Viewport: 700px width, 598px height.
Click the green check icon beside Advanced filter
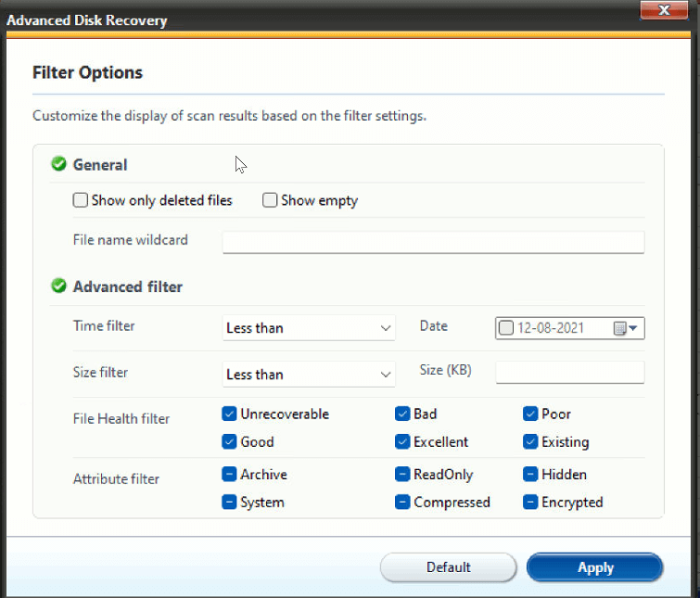click(x=58, y=286)
